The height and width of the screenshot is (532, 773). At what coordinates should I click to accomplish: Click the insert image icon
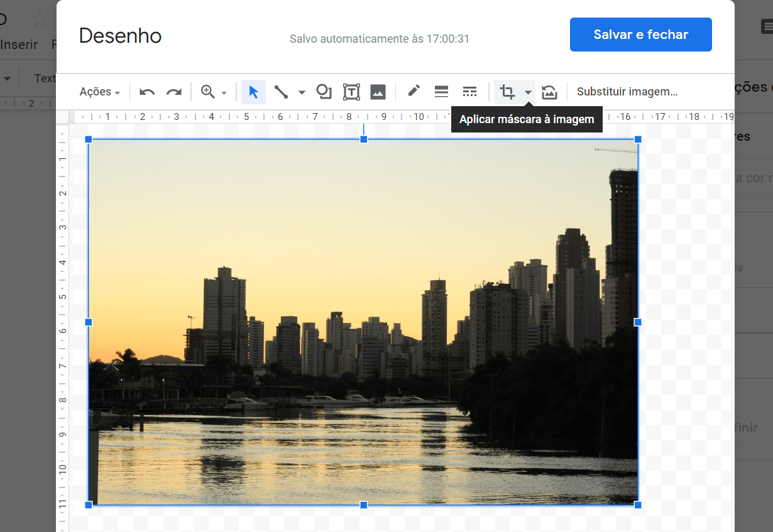point(378,92)
